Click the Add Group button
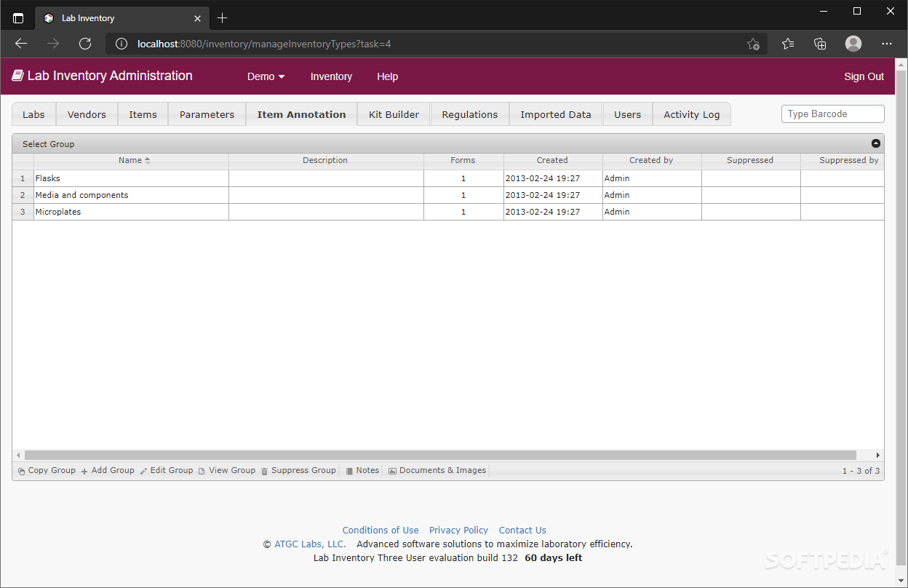Screen dimensions: 908x588 point(108,470)
